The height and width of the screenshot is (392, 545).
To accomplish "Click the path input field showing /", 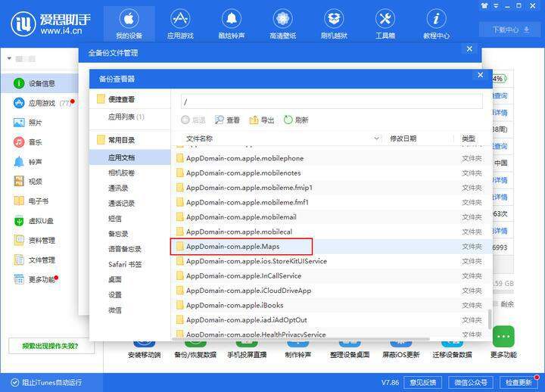I will coord(332,102).
